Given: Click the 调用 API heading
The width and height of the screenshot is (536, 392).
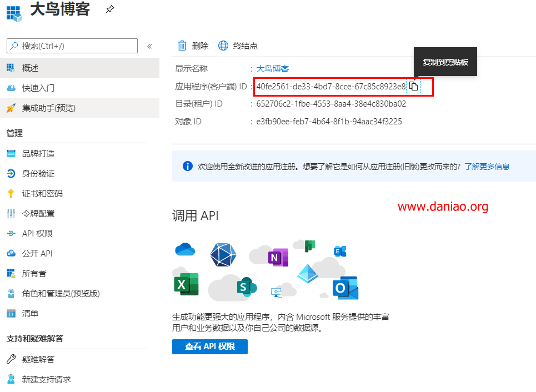Looking at the screenshot, I should (195, 216).
